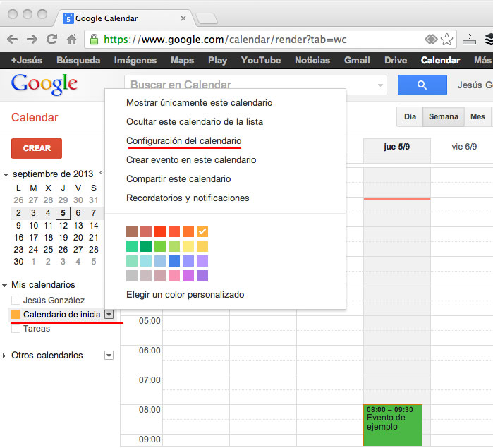Open Búsqueda in Google bar
This screenshot has height=448, width=493.
[78, 61]
